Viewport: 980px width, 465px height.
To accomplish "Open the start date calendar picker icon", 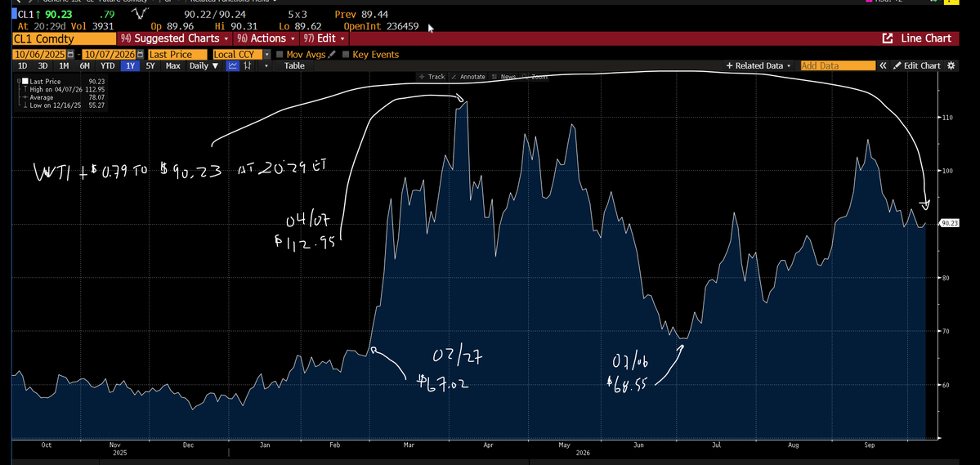I will click(x=70, y=55).
